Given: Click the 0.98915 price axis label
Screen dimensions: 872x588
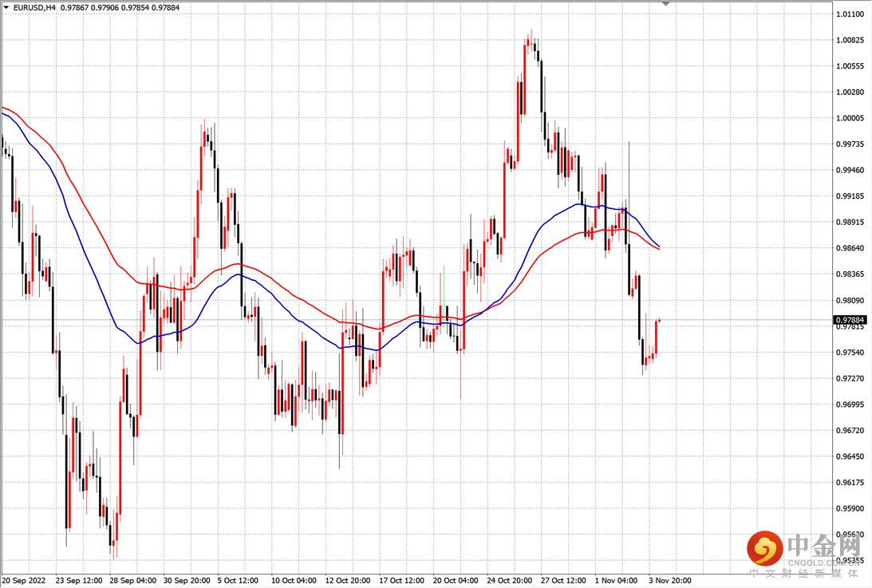Looking at the screenshot, I should 850,222.
